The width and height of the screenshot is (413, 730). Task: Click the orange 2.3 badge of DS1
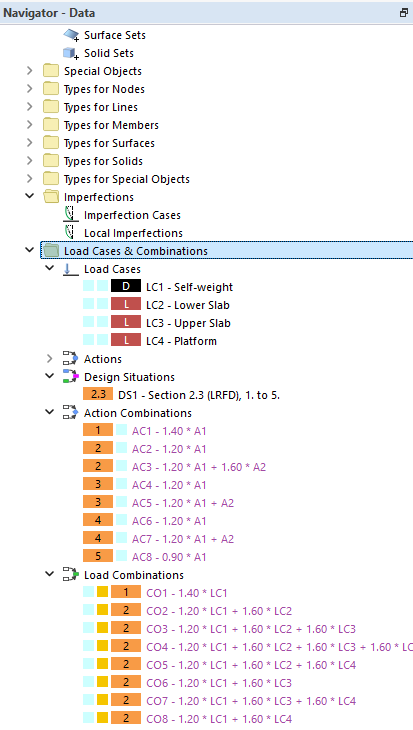click(98, 395)
